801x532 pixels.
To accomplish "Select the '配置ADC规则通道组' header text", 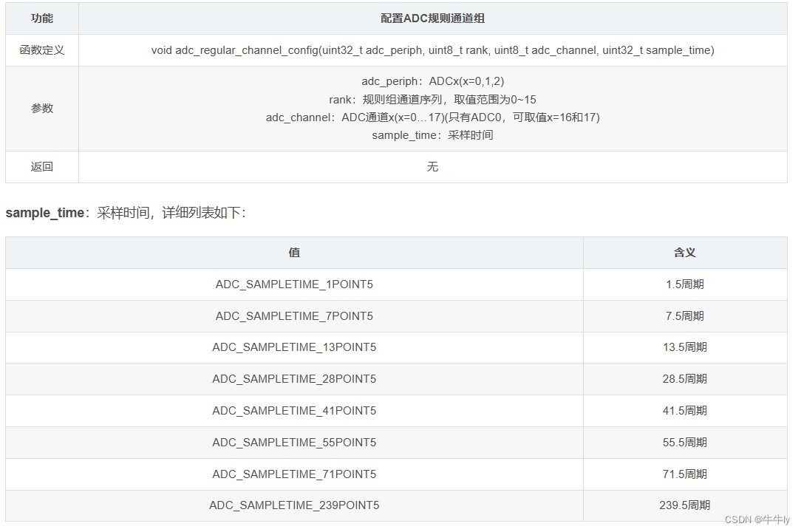I will coord(432,18).
